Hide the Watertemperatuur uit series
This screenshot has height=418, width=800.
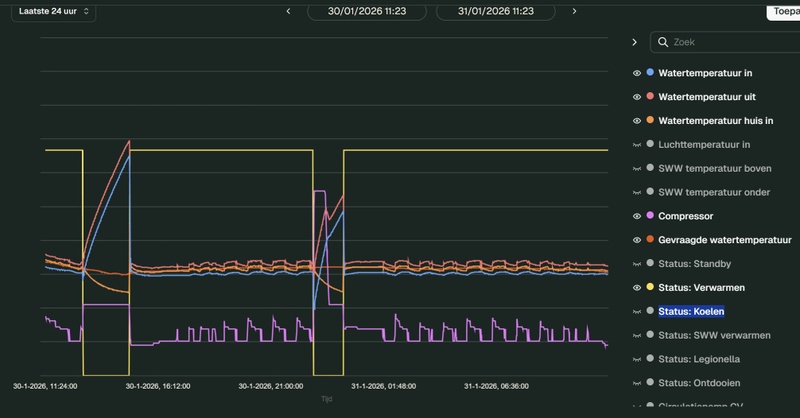coord(637,97)
